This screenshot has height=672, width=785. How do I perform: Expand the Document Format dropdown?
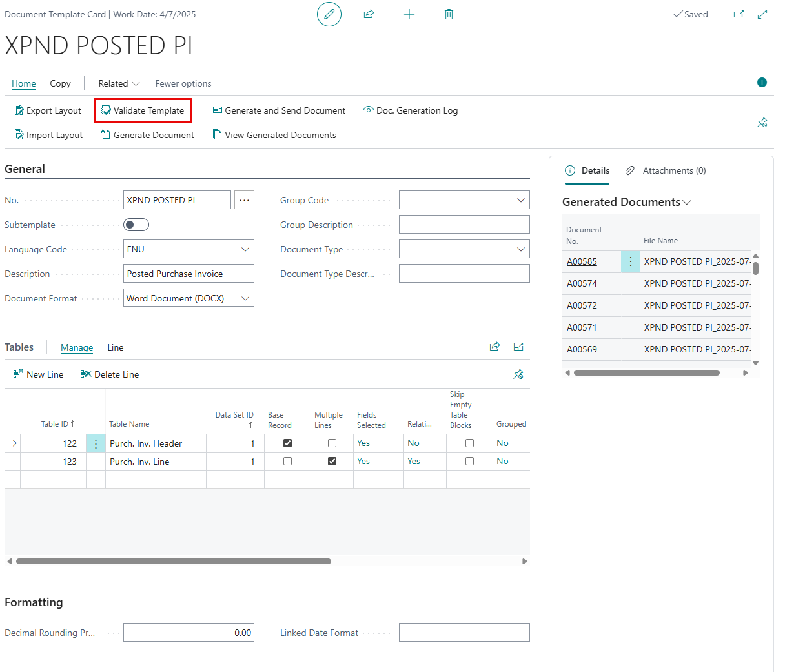point(245,298)
